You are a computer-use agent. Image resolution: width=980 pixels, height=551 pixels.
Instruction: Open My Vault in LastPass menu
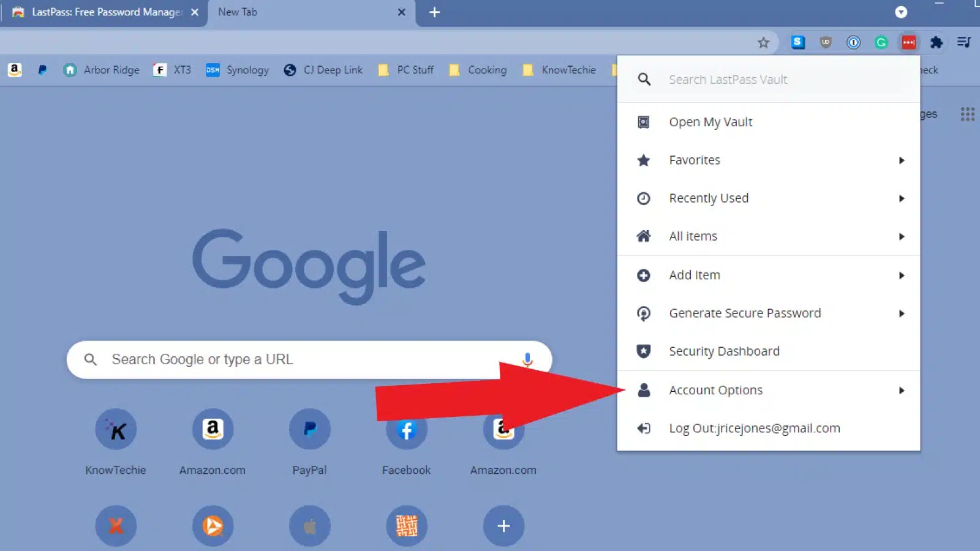point(710,122)
